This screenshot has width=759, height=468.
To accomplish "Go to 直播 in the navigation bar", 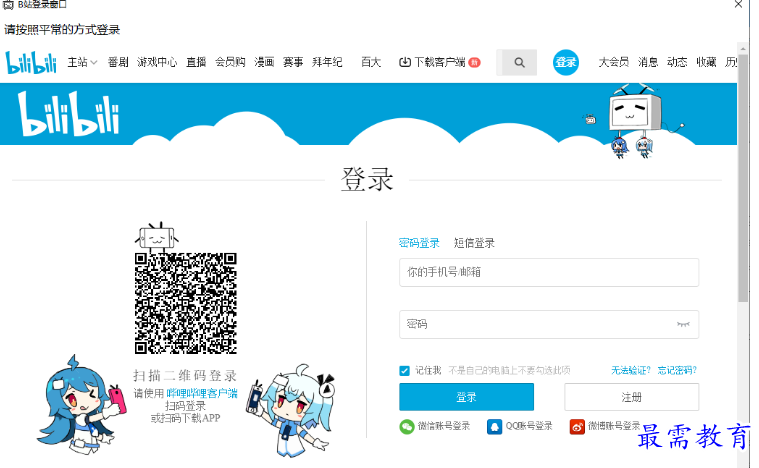I will pyautogui.click(x=196, y=62).
